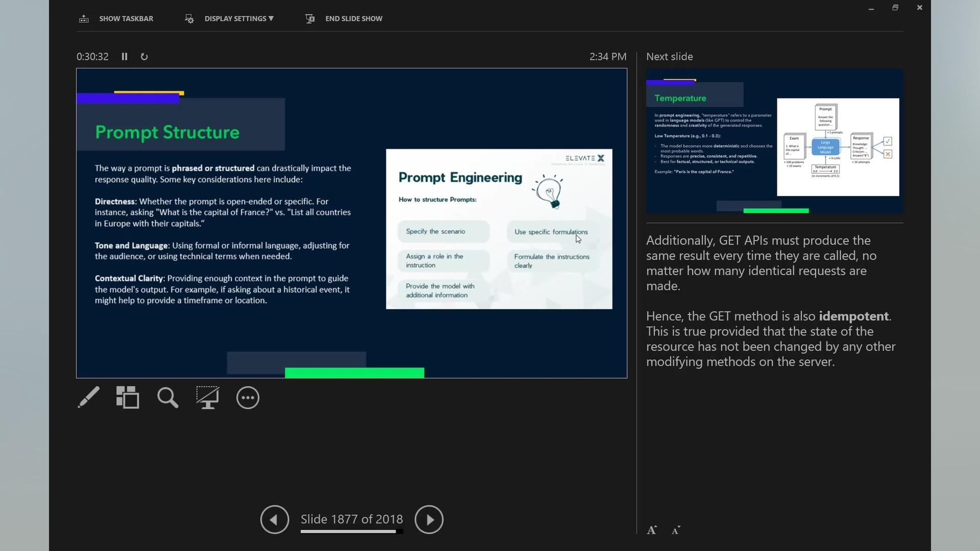980x551 pixels.
Task: Click the Temperature next slide thumbnail
Action: (x=774, y=141)
